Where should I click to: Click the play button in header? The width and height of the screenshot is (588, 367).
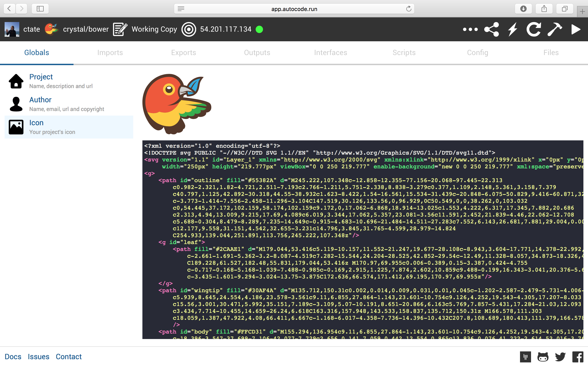click(576, 29)
